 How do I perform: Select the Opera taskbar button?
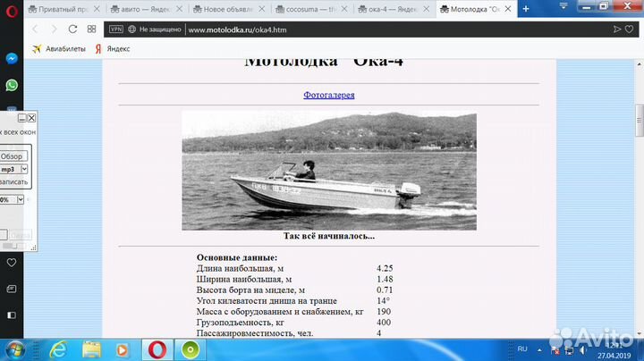[x=157, y=350]
